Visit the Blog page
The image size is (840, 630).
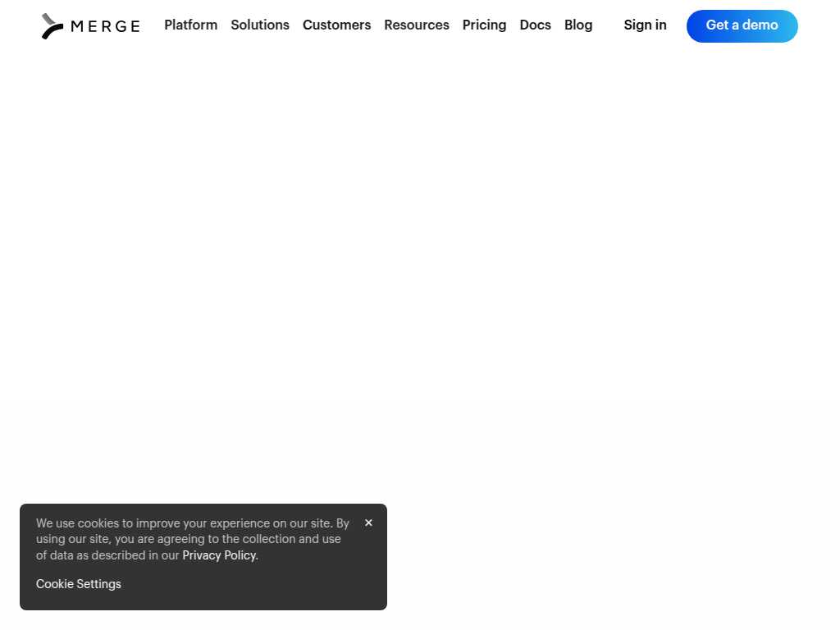[578, 25]
